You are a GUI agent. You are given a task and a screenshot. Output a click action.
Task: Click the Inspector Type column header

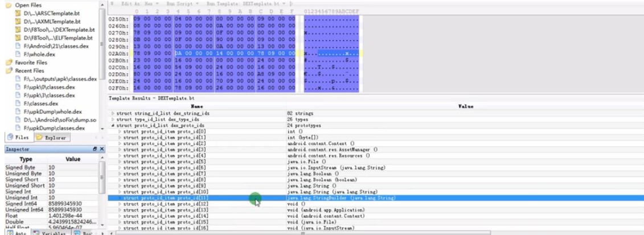[26, 159]
